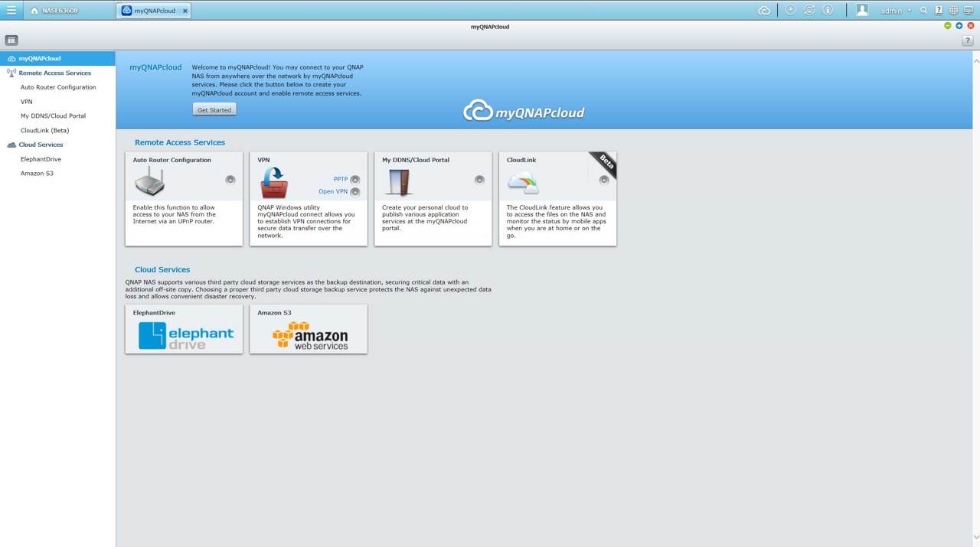Toggle Auto Router Configuration status switch
This screenshot has height=547, width=980.
pyautogui.click(x=230, y=180)
